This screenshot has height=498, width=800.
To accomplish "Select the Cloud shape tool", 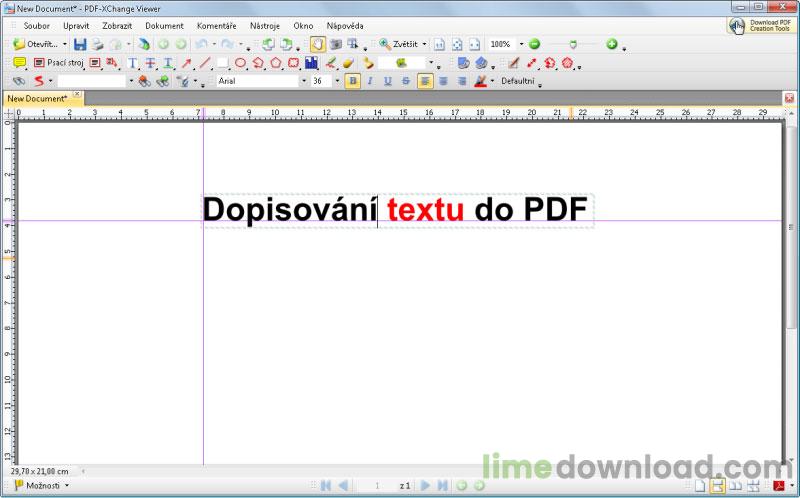I will [293, 63].
